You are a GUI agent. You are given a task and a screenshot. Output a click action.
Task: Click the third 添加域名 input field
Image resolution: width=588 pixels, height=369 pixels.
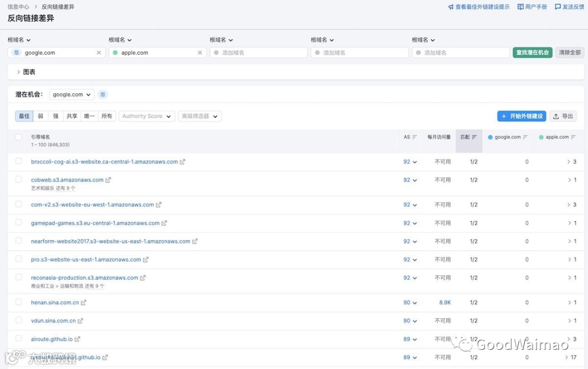pos(259,52)
